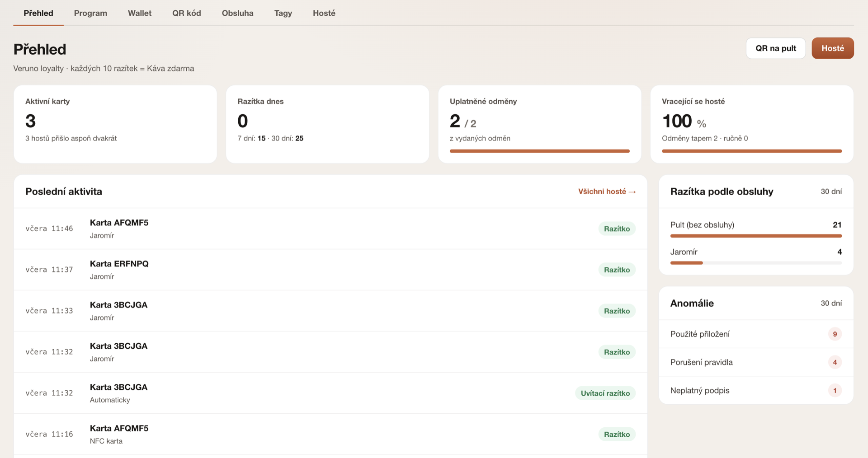
Task: Click the Jaromír stamps bar
Action: pos(756,263)
